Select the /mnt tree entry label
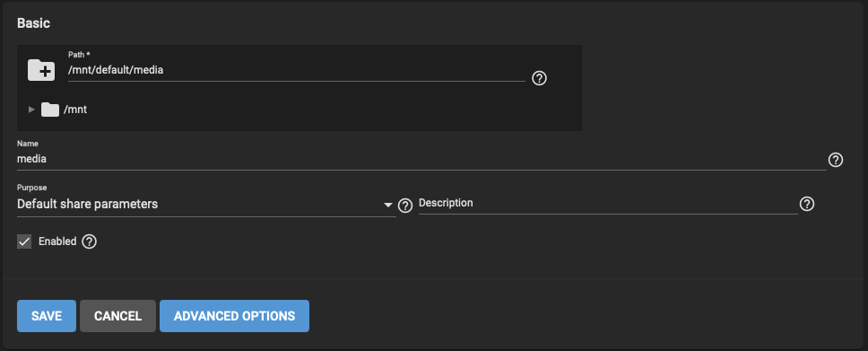 [x=75, y=110]
